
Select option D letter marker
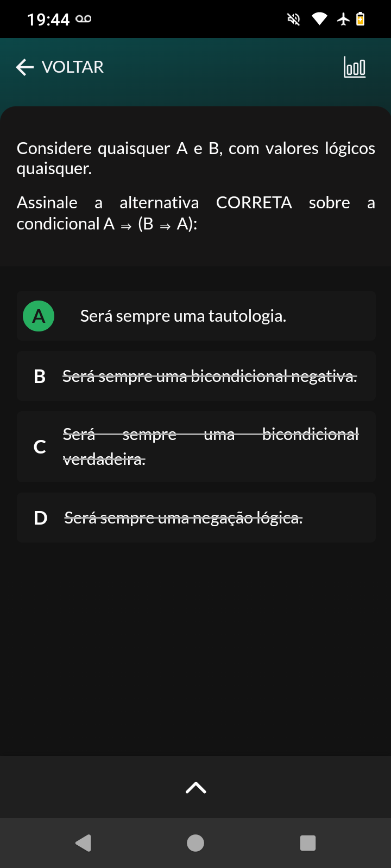[x=40, y=518]
